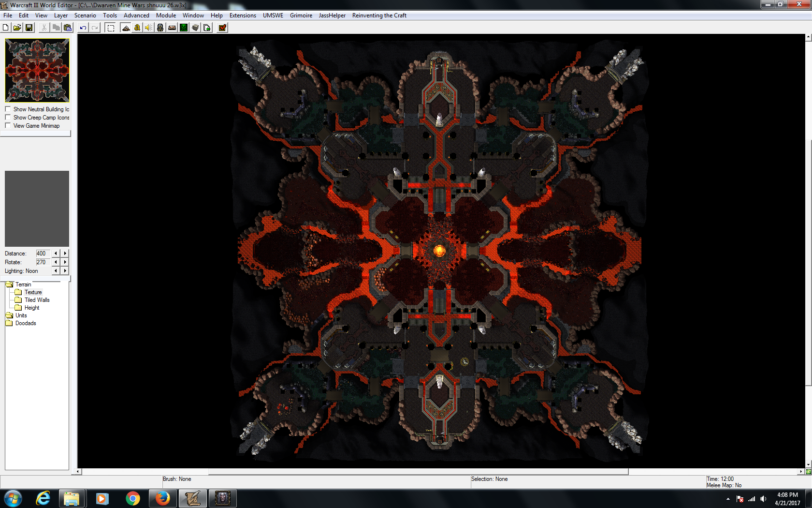Open the Import Manager icon
The image size is (812, 508).
[207, 28]
